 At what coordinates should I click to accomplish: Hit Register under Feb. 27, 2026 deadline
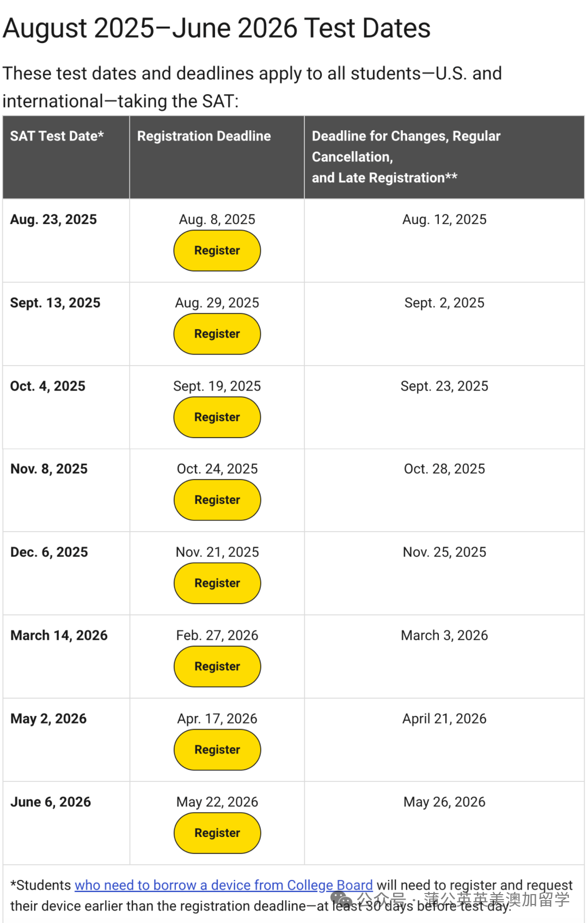point(217,667)
